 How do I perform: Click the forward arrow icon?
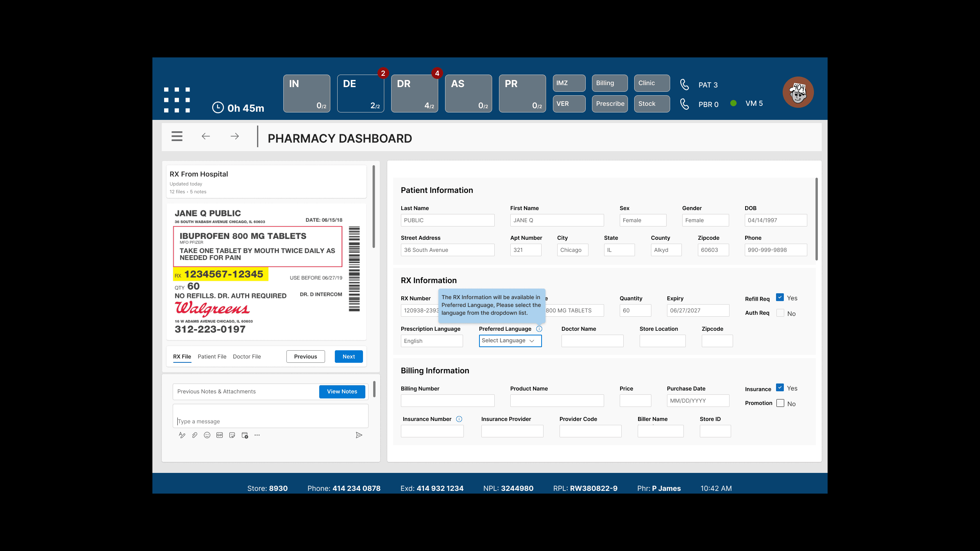234,136
